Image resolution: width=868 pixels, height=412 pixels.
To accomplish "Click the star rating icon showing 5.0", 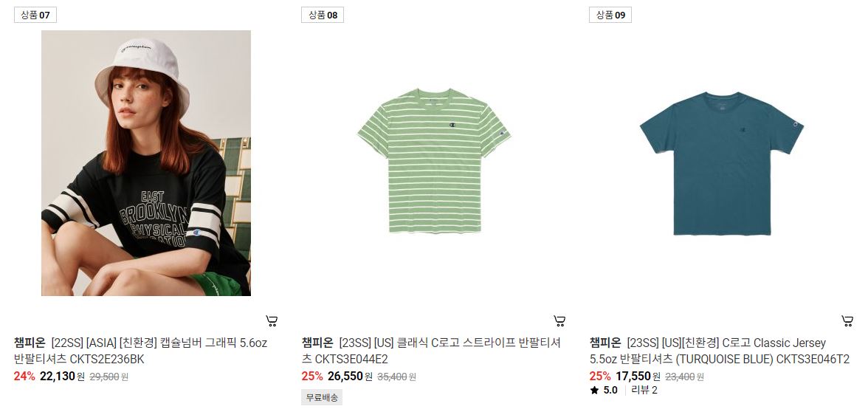I will tap(595, 390).
